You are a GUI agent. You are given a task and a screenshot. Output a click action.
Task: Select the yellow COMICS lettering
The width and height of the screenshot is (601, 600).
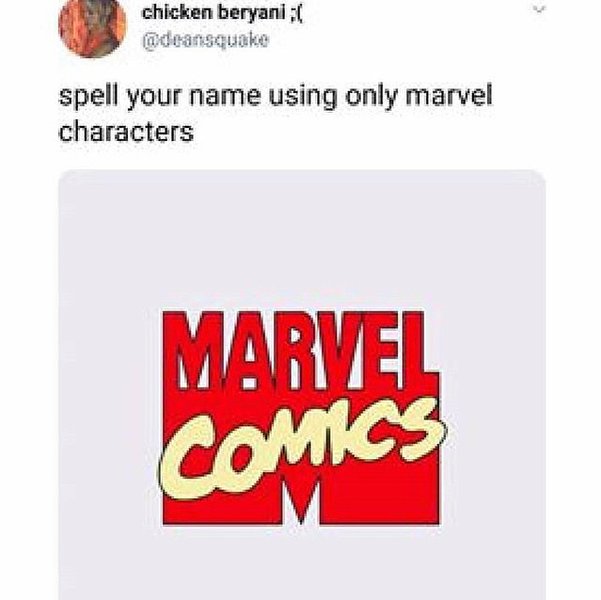point(303,447)
